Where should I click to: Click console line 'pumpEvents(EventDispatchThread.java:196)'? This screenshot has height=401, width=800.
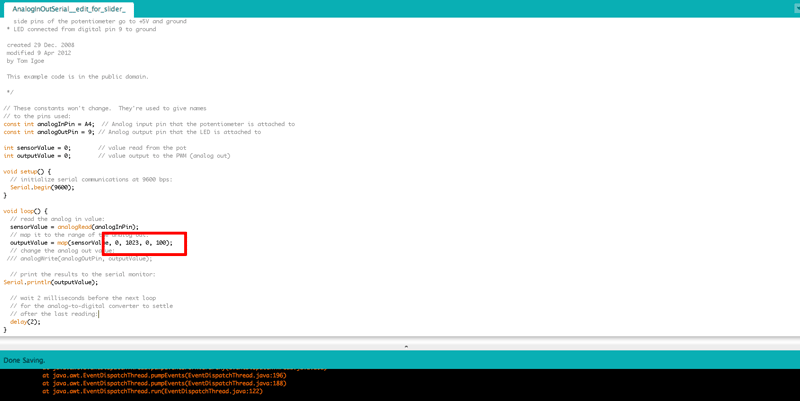164,375
